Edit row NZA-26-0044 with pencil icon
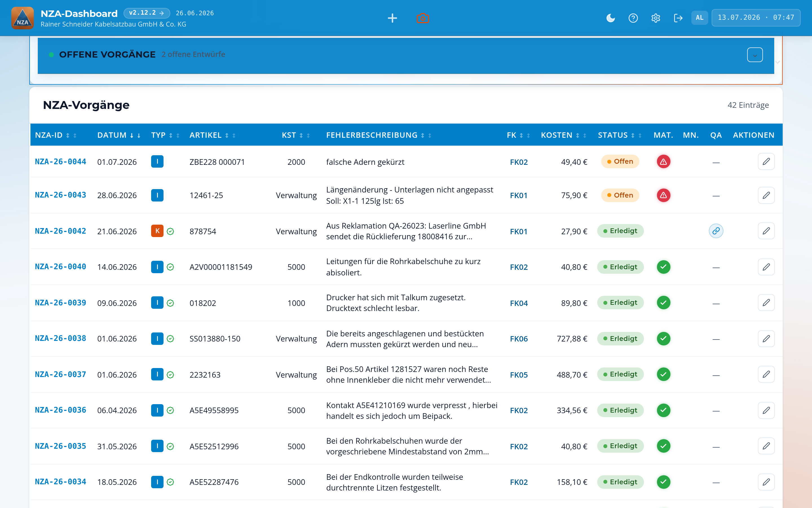The image size is (812, 508). click(x=766, y=162)
